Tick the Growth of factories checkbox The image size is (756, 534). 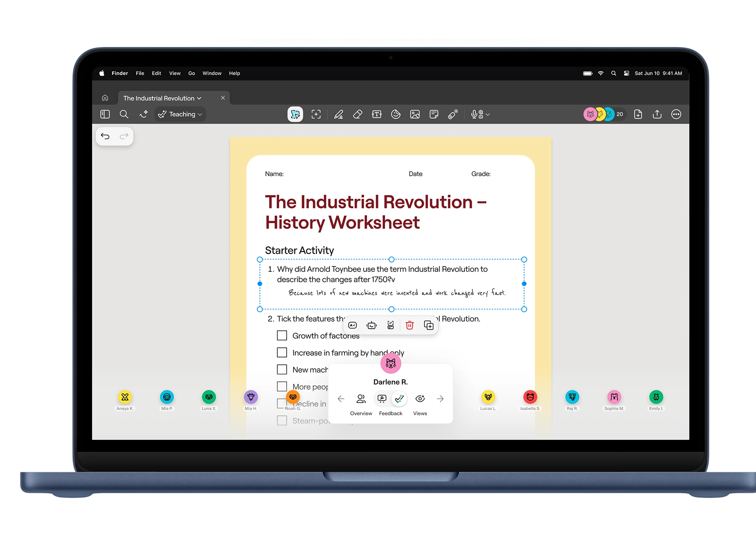(x=282, y=335)
